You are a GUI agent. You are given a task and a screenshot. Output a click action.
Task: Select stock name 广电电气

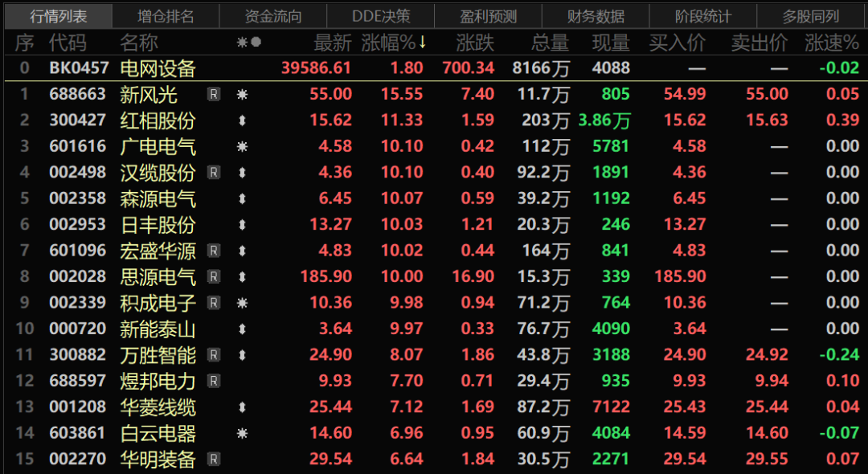[x=158, y=146]
